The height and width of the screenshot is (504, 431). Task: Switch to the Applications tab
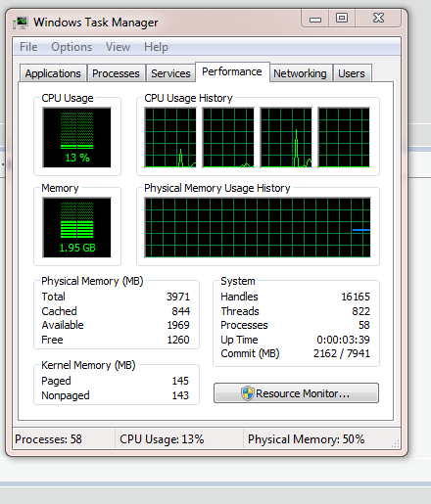(x=53, y=73)
